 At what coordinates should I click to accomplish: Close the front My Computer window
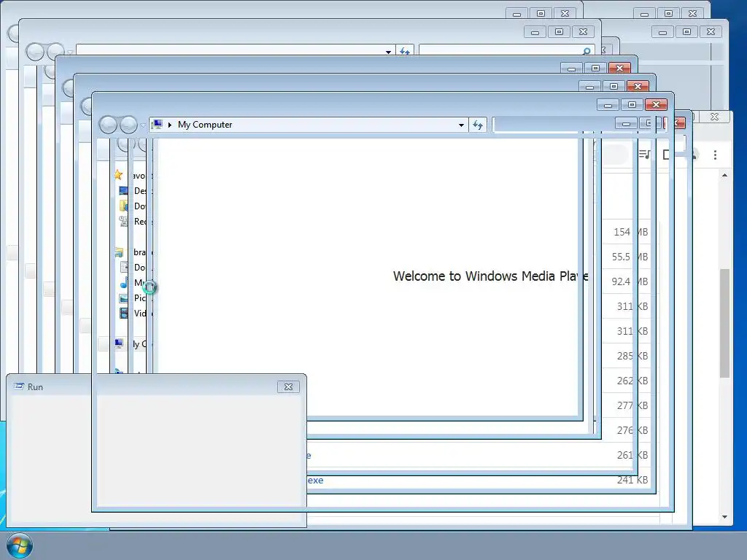656,104
